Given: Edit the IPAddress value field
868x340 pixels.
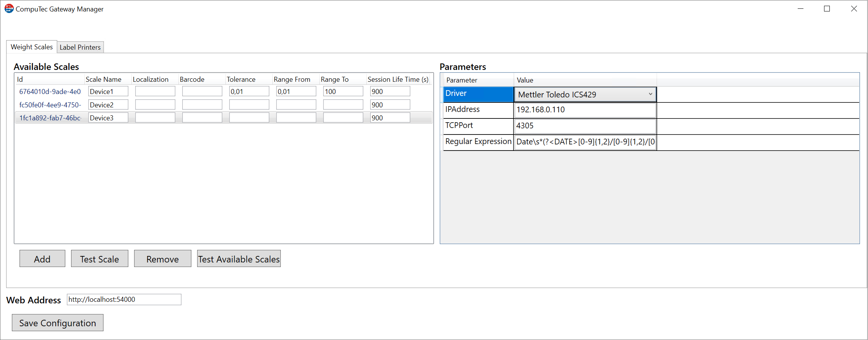Looking at the screenshot, I should 585,110.
